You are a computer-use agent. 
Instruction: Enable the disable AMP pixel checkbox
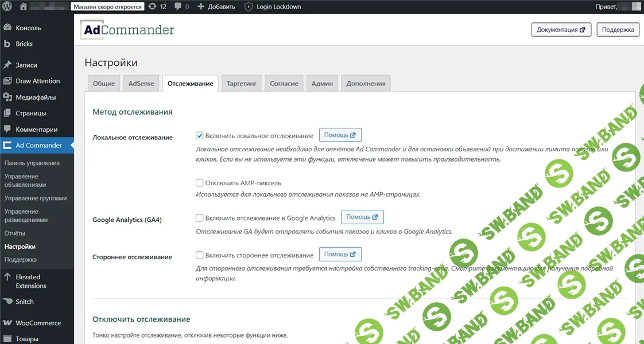point(200,183)
